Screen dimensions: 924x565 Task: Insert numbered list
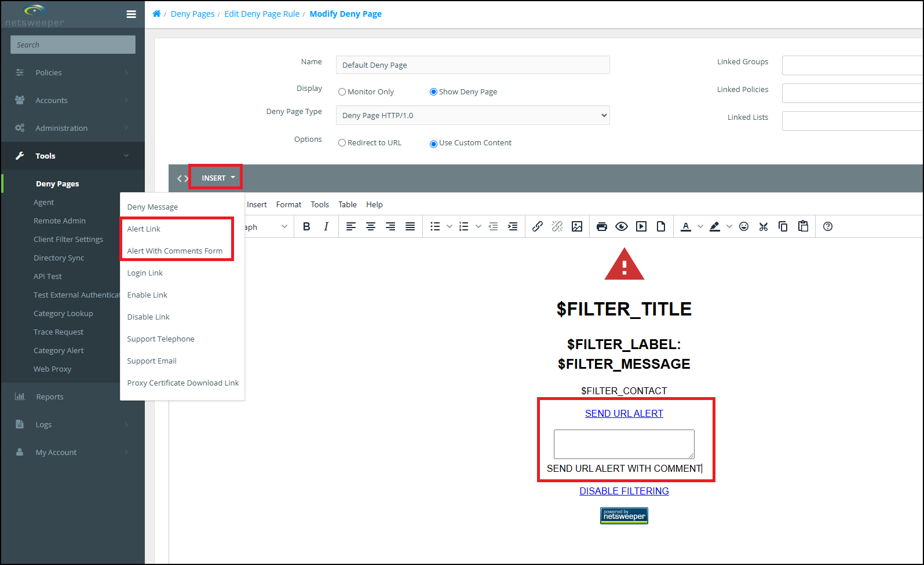point(464,226)
